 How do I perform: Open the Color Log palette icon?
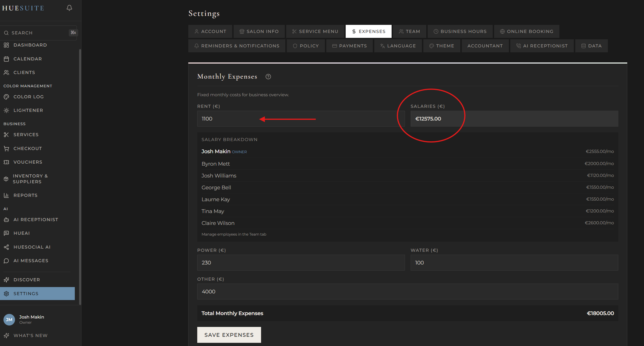pyautogui.click(x=7, y=97)
